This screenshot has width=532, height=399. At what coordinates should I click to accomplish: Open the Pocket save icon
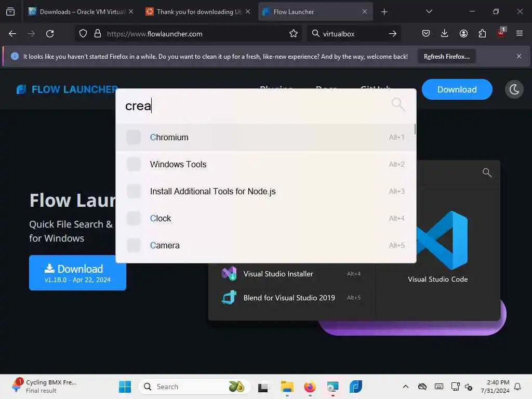426,34
